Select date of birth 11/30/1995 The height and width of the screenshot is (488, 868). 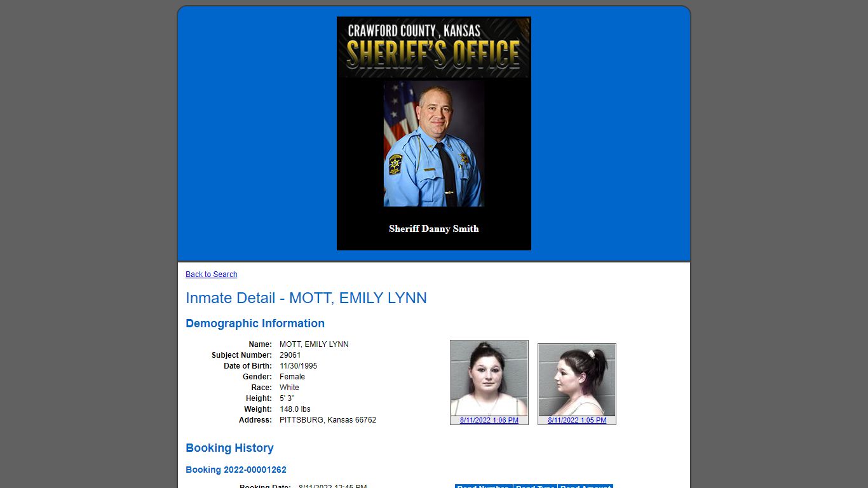(x=298, y=366)
